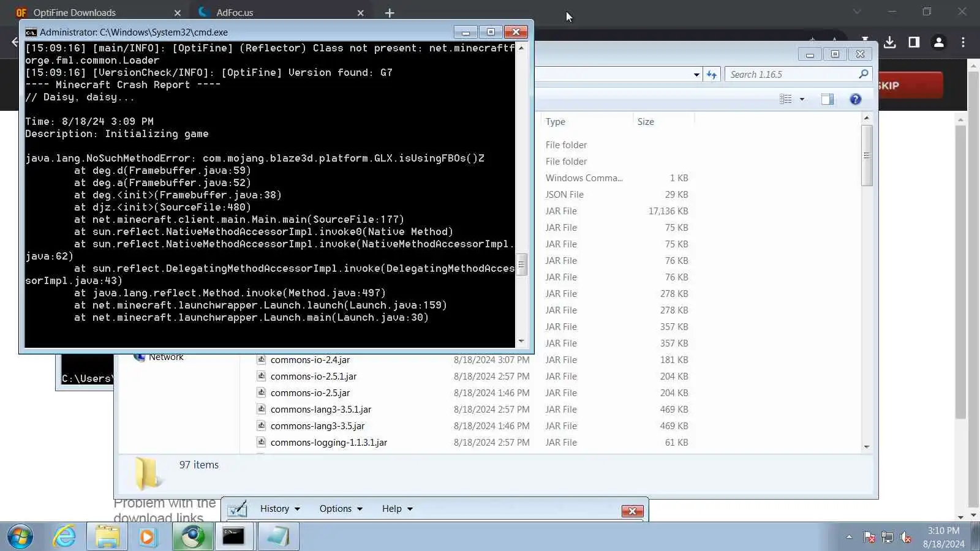This screenshot has width=980, height=551.
Task: Open the Options dropdown menu
Action: [341, 509]
